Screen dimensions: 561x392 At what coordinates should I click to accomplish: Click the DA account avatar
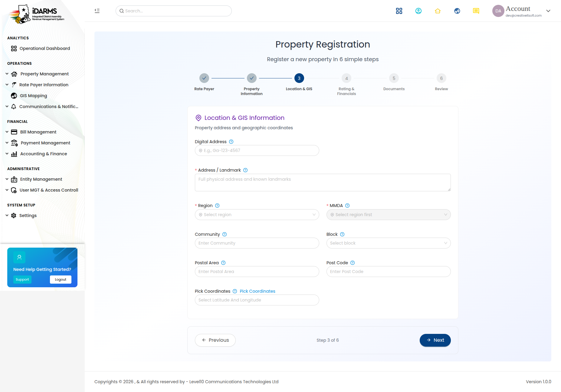pos(498,11)
